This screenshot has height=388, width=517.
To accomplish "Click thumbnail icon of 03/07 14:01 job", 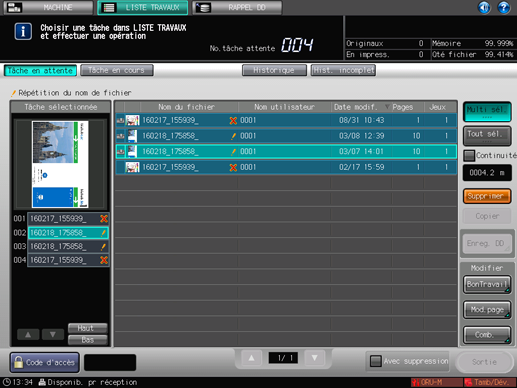I will (x=132, y=151).
